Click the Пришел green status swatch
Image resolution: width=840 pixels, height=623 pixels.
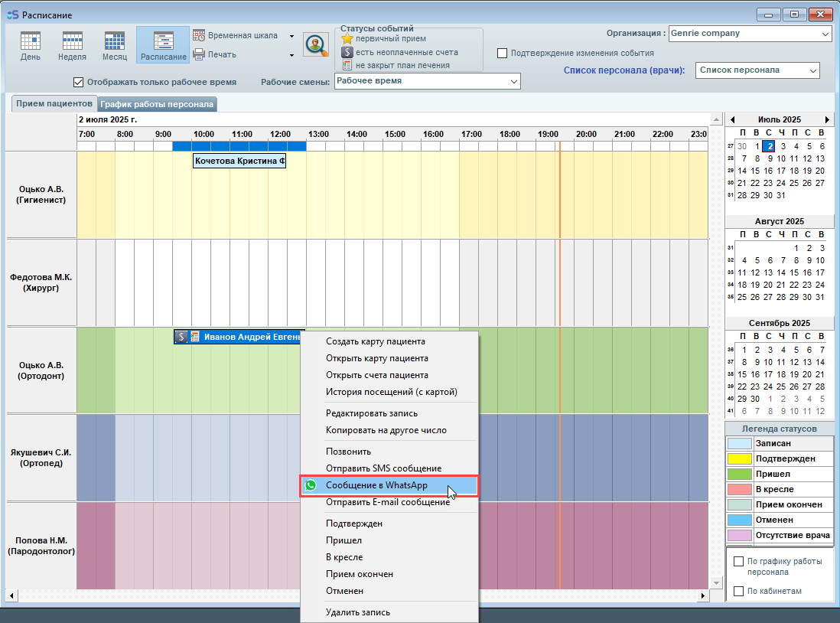(740, 474)
